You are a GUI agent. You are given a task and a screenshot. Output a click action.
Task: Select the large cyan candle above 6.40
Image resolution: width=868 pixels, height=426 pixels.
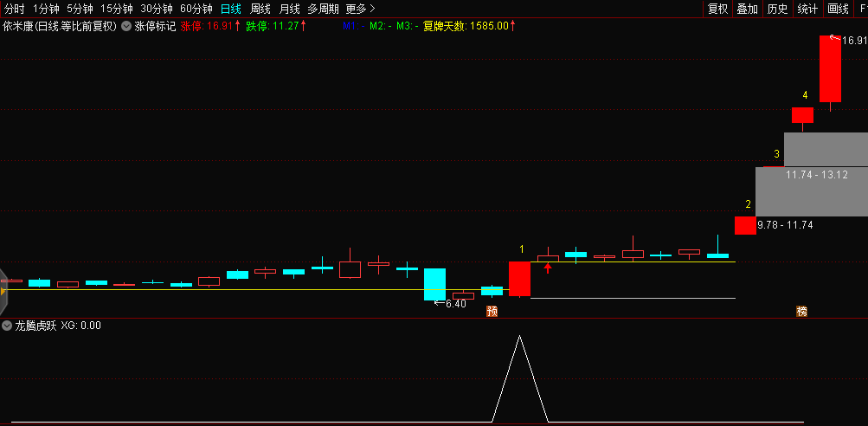pos(434,284)
